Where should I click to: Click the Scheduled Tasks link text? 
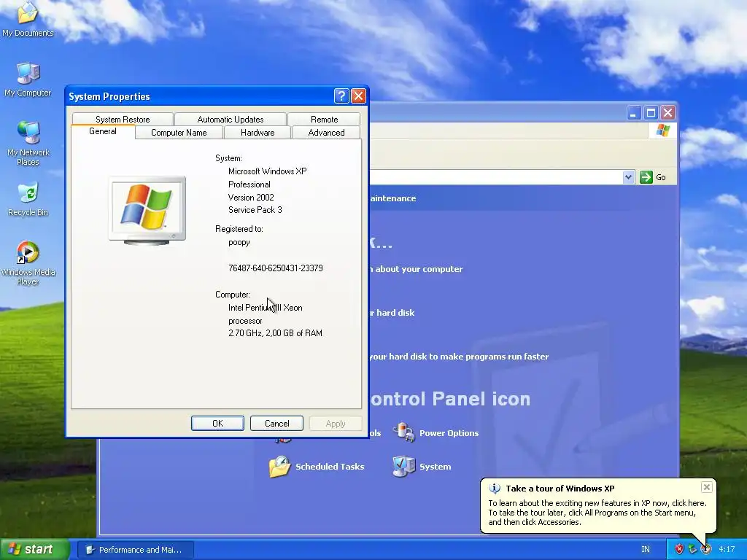[x=330, y=467]
